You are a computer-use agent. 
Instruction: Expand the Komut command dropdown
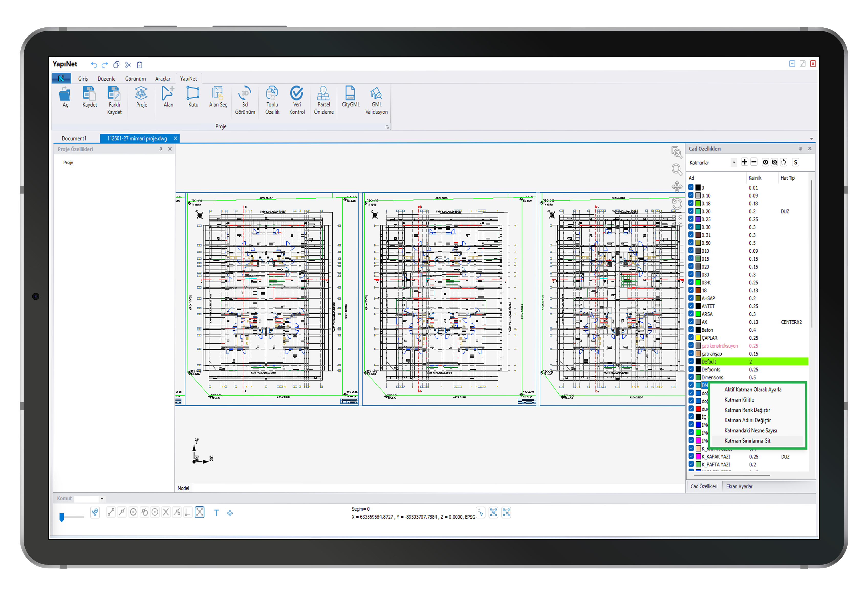(102, 499)
